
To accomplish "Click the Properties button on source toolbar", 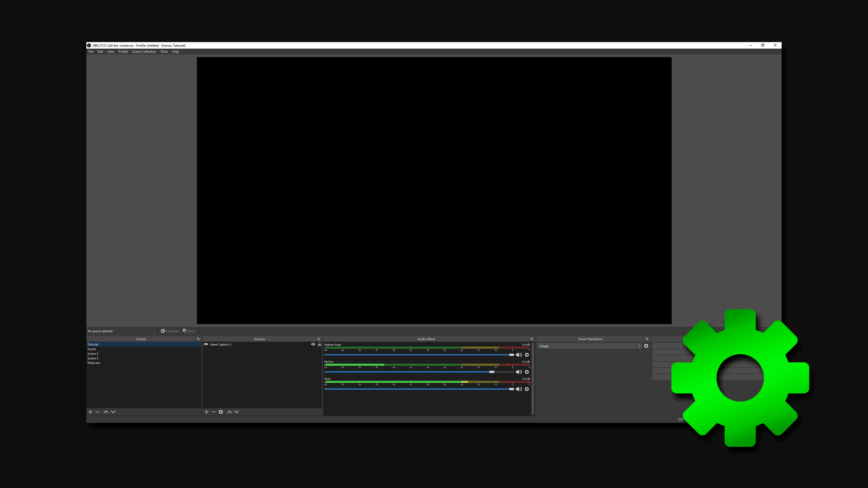I will (170, 331).
